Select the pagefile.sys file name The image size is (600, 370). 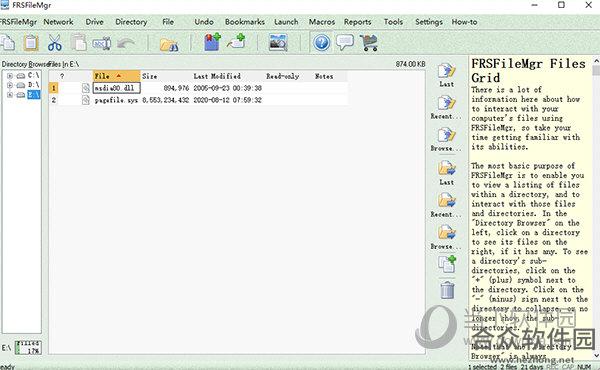(116, 100)
